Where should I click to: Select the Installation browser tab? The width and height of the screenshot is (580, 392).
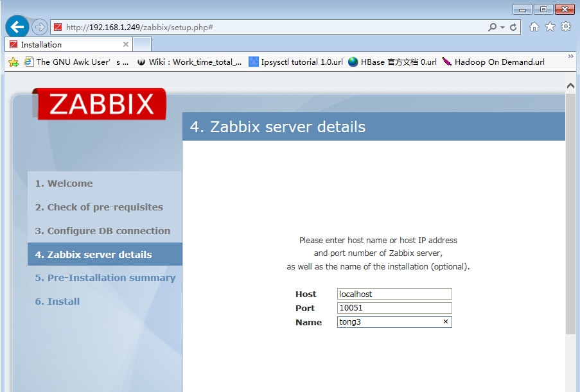[x=69, y=45]
